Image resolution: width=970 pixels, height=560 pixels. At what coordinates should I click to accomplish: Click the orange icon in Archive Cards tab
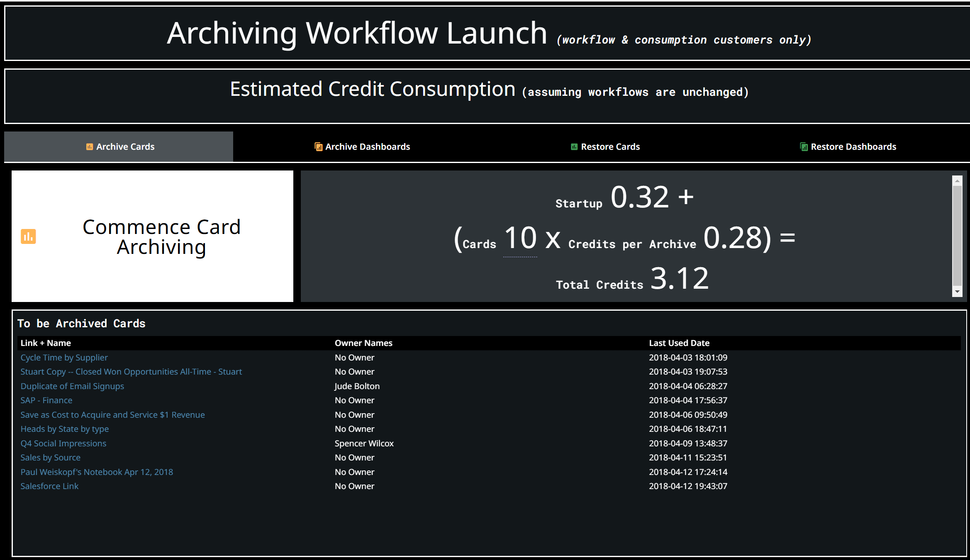[x=89, y=147]
